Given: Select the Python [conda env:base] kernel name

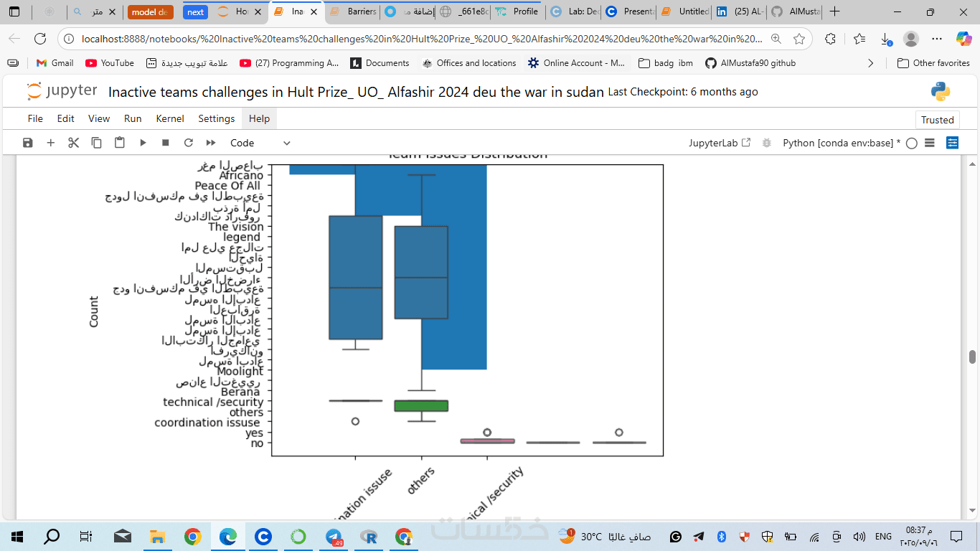Looking at the screenshot, I should click(x=842, y=143).
